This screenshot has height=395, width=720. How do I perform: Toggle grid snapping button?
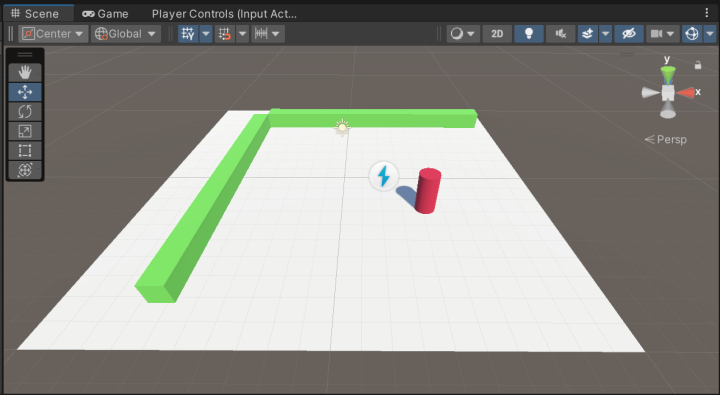click(225, 34)
